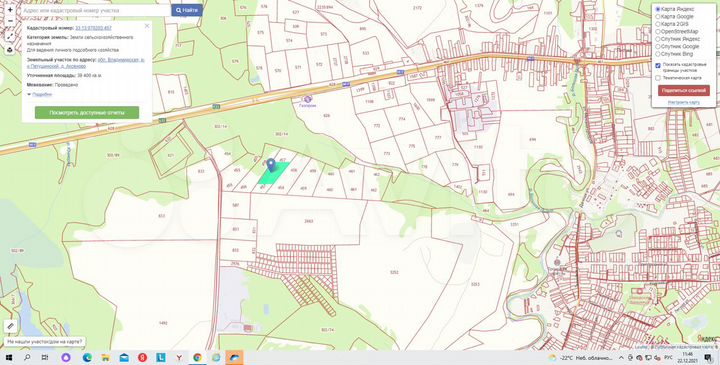Open Настроить карту link
This screenshot has height=365, width=720.
click(684, 102)
